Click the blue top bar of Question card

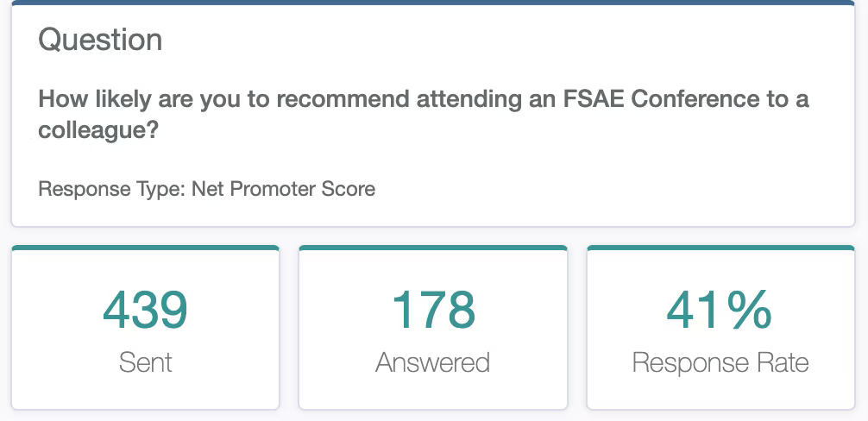point(433,3)
